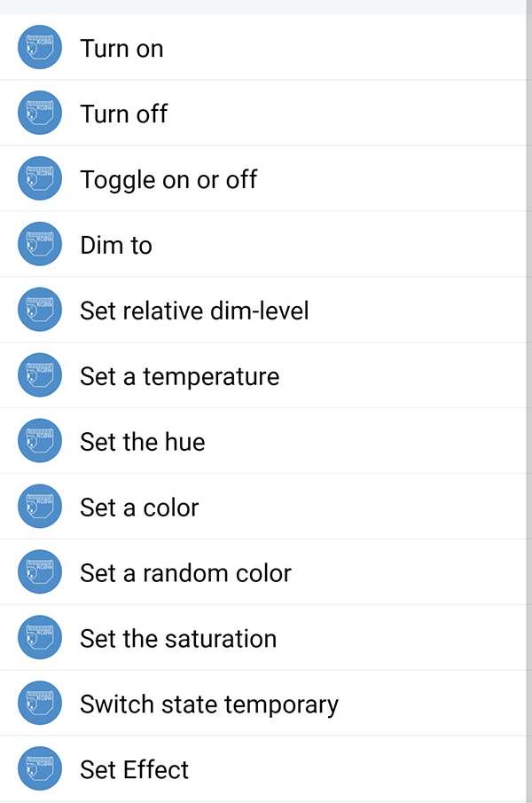Pick Switch state temporary
Image resolution: width=532 pixels, height=803 pixels.
209,705
